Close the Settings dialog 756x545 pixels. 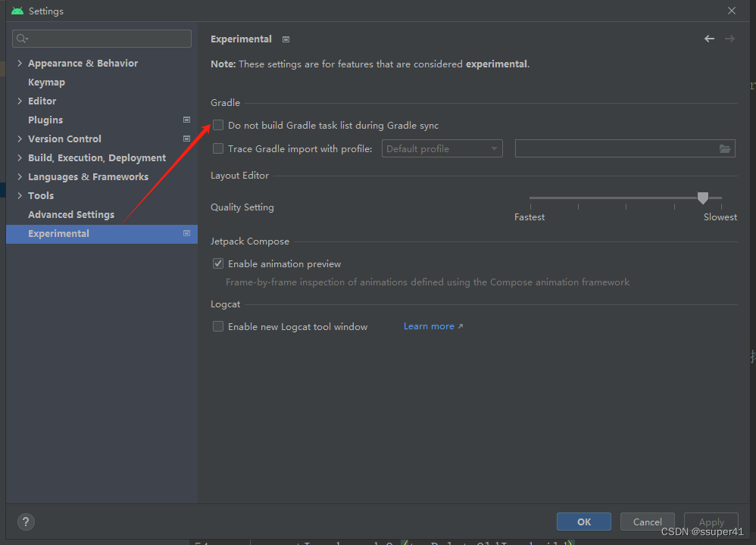point(732,11)
